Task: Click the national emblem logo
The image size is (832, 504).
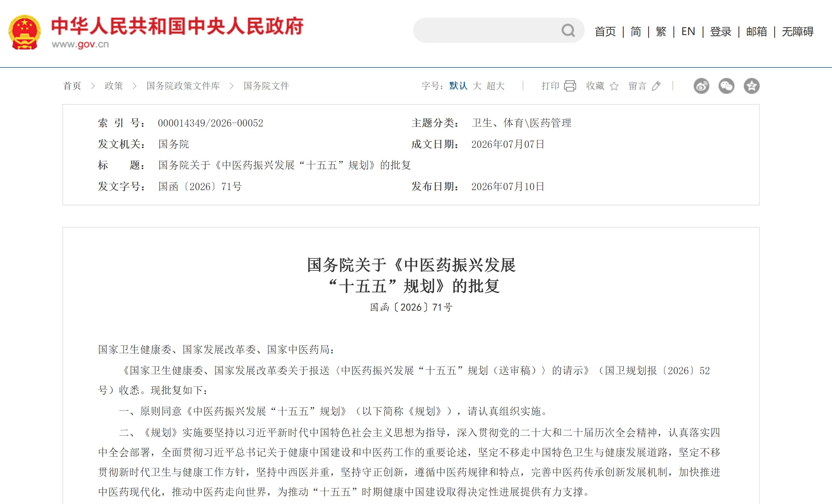Action: tap(25, 32)
